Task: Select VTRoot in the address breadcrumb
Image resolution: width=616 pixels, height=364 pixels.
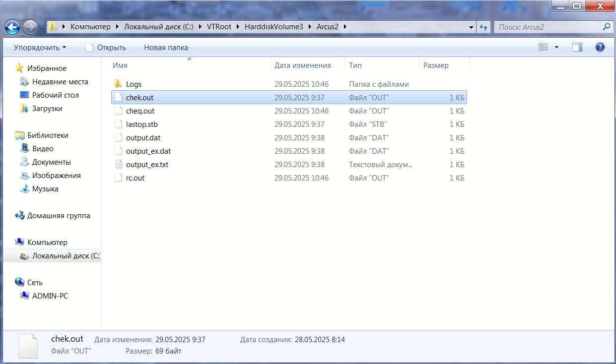Action: pos(219,27)
